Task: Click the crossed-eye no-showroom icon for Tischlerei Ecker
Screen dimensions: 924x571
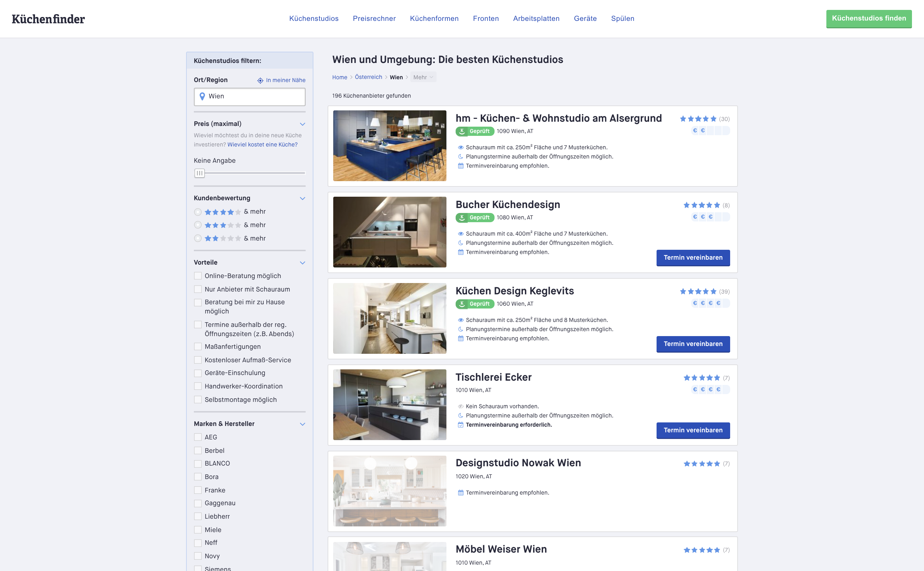Action: point(460,406)
